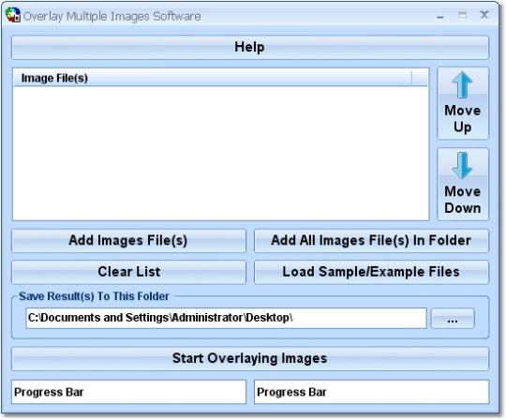Clear the image file list

[128, 272]
